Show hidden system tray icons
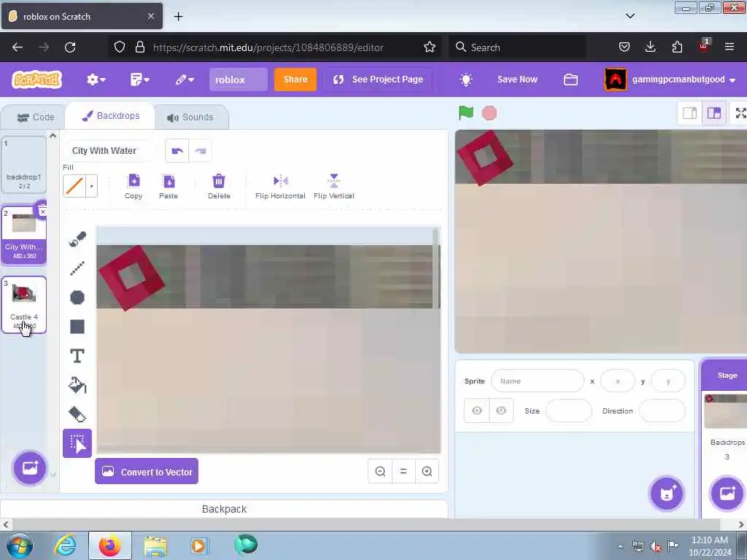This screenshot has width=747, height=560. pos(620,546)
